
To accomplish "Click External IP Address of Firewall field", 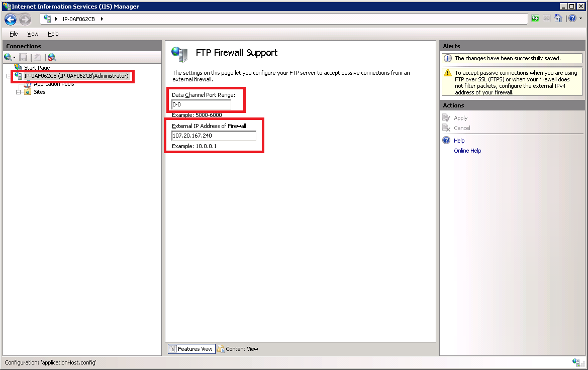I will click(214, 136).
